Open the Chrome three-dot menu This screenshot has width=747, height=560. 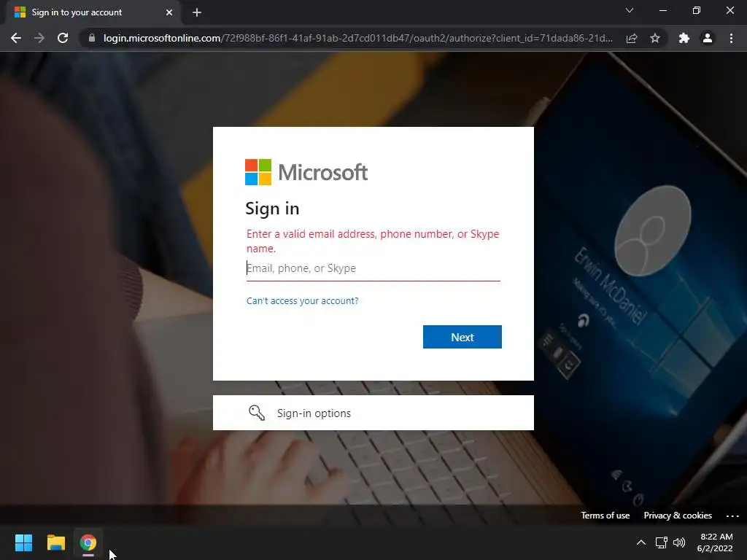tap(731, 38)
